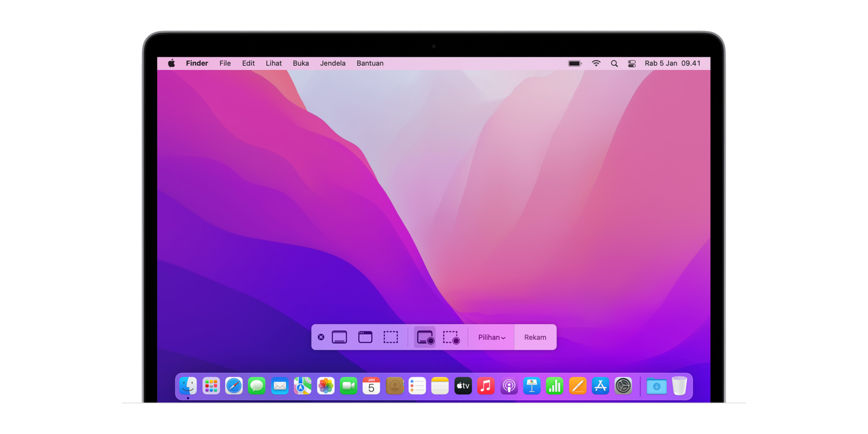This screenshot has height=434, width=868.
Task: Open Control Center from the menu bar
Action: tap(632, 63)
